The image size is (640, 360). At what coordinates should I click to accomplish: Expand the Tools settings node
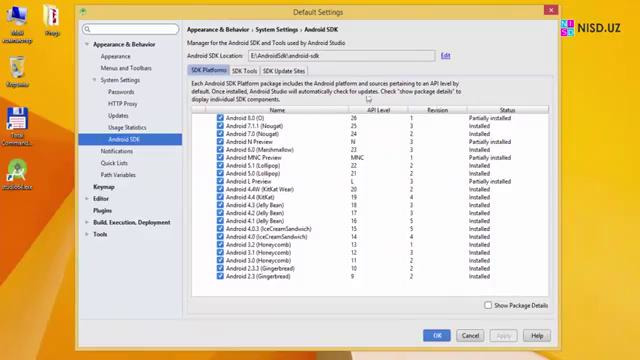(87, 234)
